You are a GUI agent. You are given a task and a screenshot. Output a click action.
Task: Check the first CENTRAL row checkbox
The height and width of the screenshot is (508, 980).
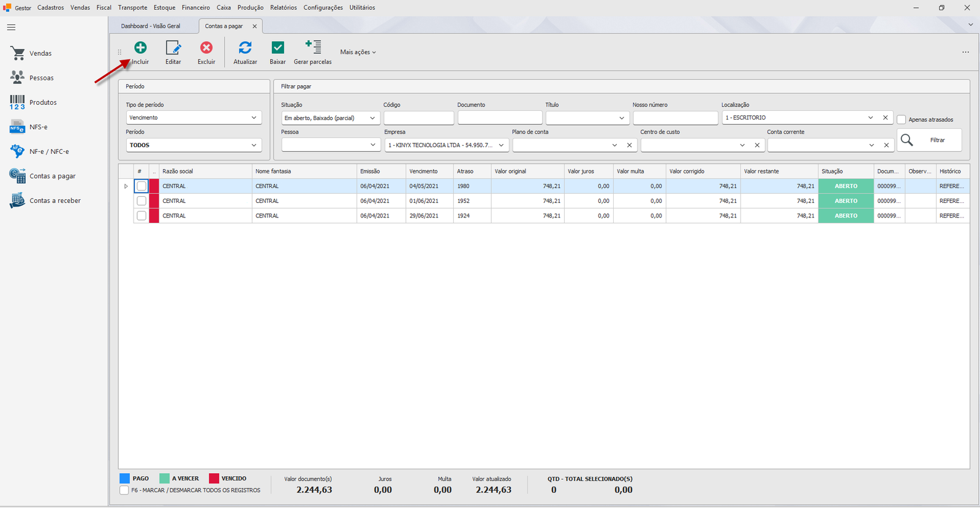tap(141, 186)
